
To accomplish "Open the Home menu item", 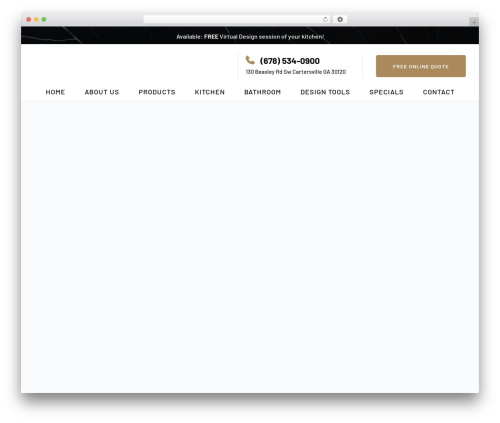I will pos(55,92).
